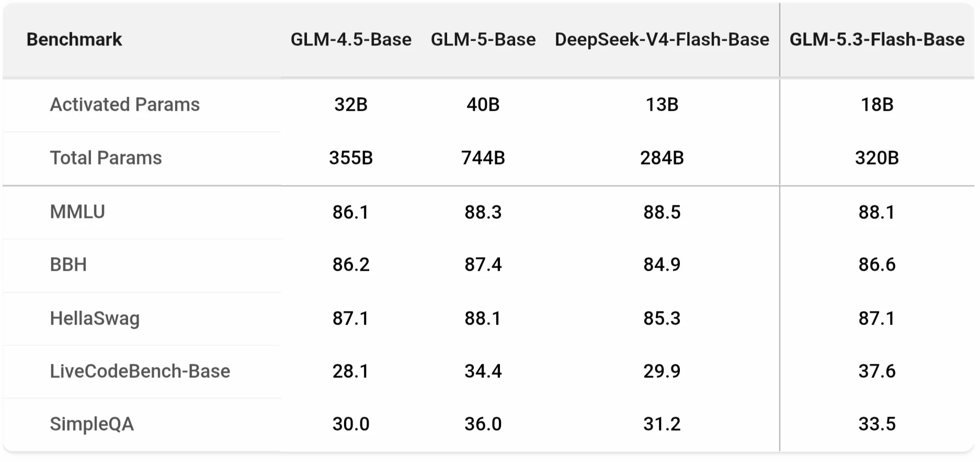Click the 744B total params cell
This screenshot has height=462, width=980.
pos(483,158)
